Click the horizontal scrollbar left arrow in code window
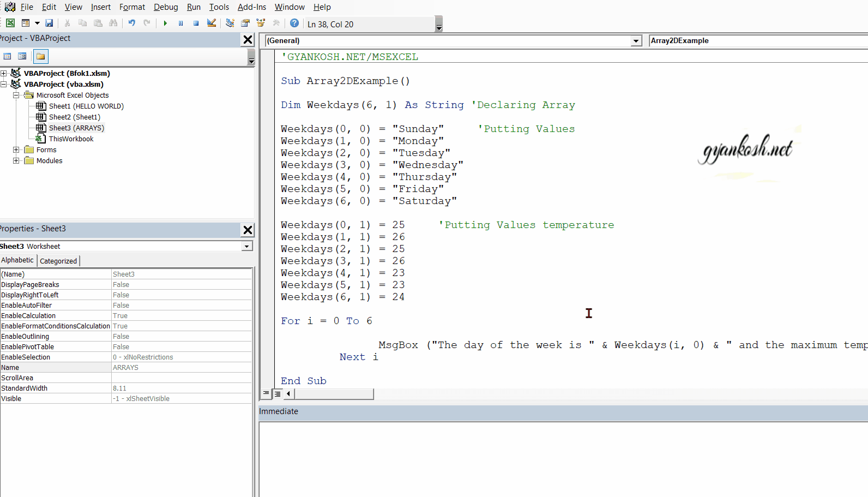The image size is (868, 497). pyautogui.click(x=288, y=393)
